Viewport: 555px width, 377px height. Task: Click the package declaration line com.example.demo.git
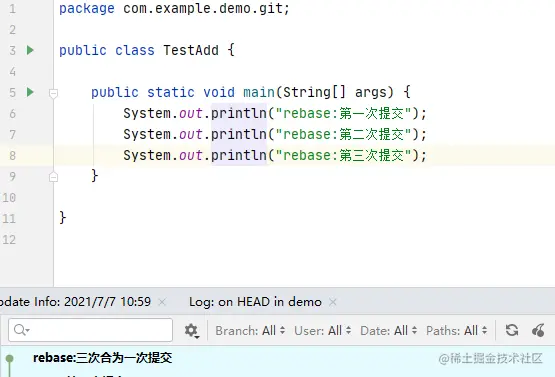point(174,8)
